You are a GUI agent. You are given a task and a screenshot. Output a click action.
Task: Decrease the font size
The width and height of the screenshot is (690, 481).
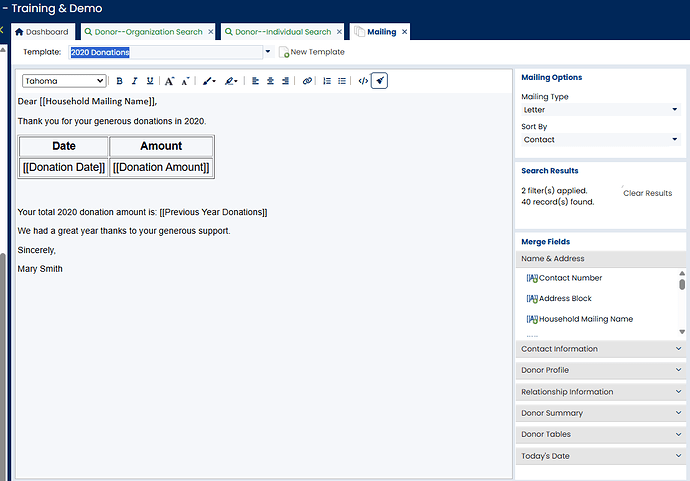(x=185, y=81)
